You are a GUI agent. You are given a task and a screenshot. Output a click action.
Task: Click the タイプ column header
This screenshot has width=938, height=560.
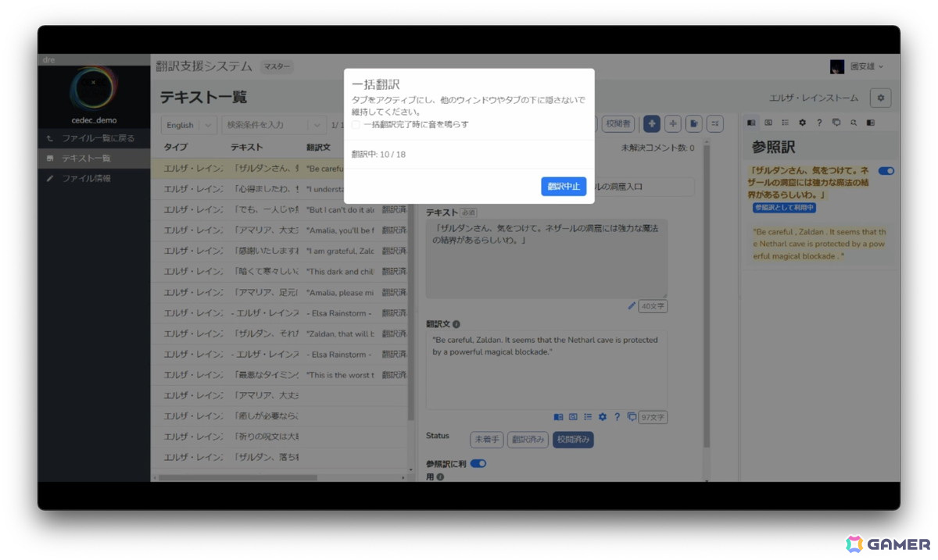[x=176, y=147]
